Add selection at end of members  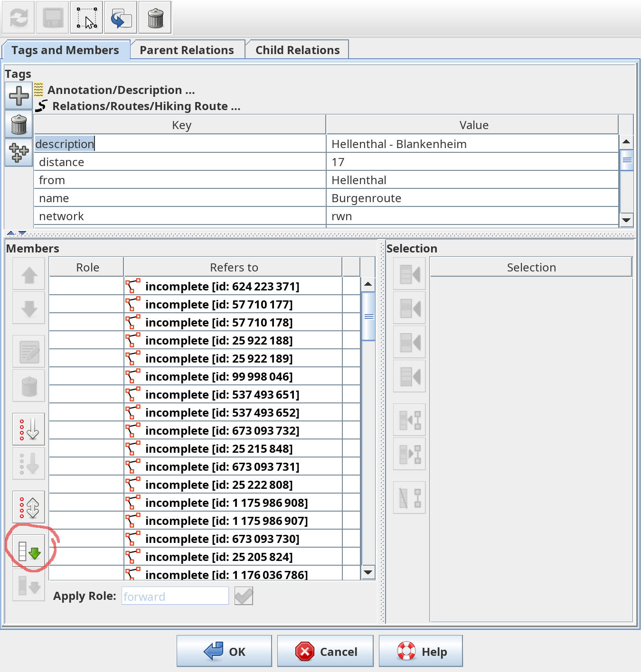pos(410,376)
